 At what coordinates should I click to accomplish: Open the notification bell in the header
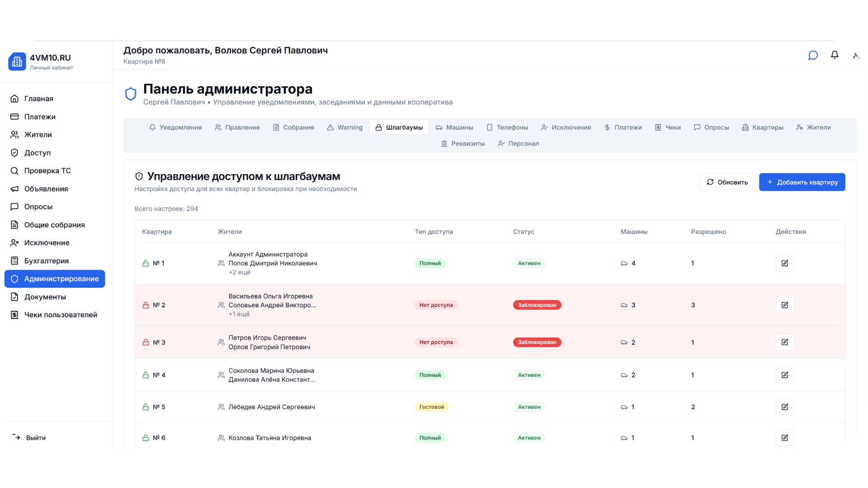click(835, 55)
